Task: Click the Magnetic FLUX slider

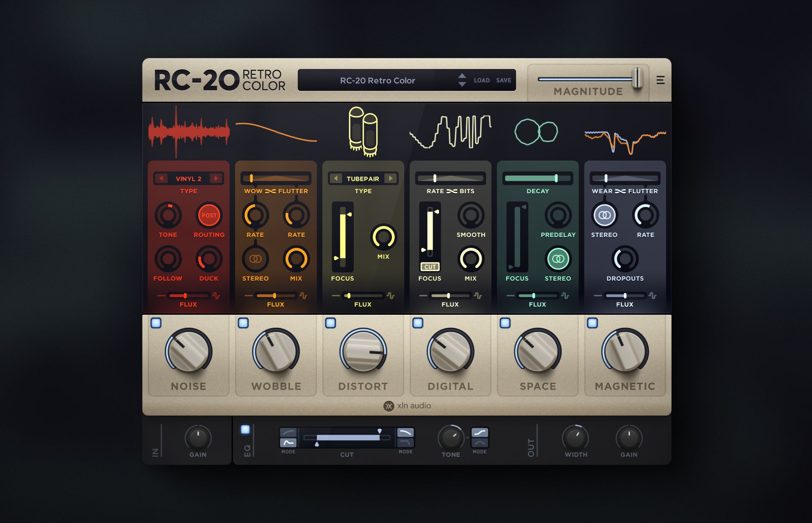Action: pos(625,295)
